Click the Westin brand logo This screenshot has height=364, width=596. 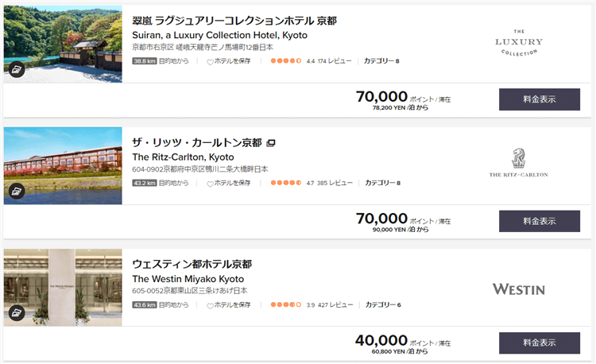[x=518, y=288]
